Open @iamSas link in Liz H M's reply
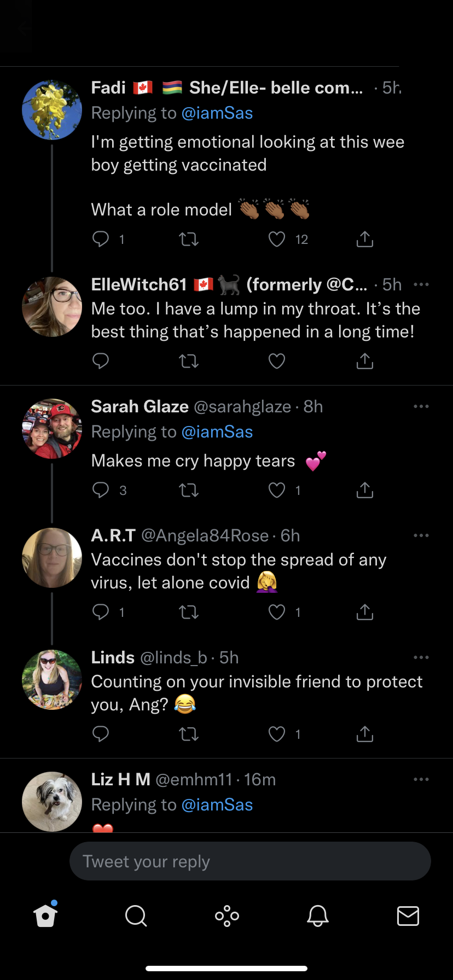453x980 pixels. (217, 805)
